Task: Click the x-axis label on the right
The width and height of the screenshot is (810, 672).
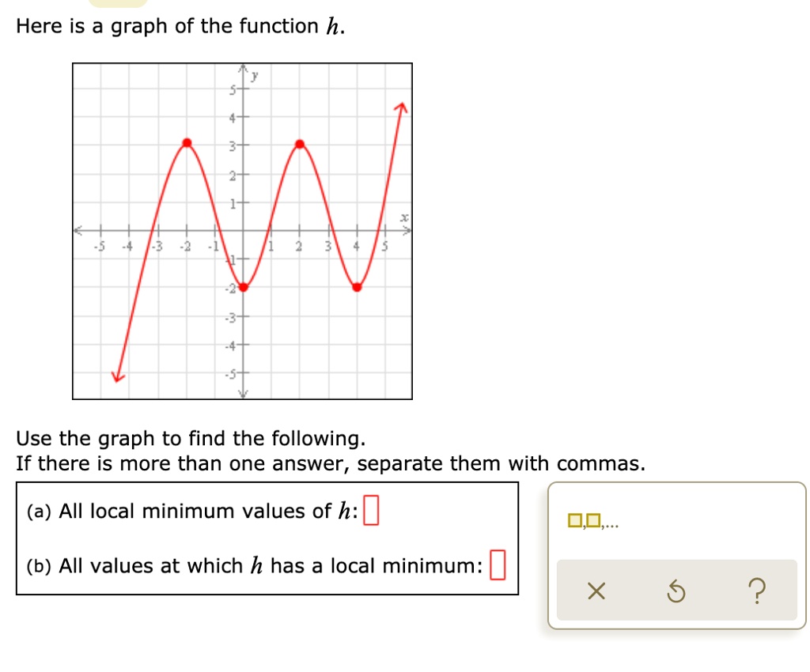Action: click(x=404, y=217)
